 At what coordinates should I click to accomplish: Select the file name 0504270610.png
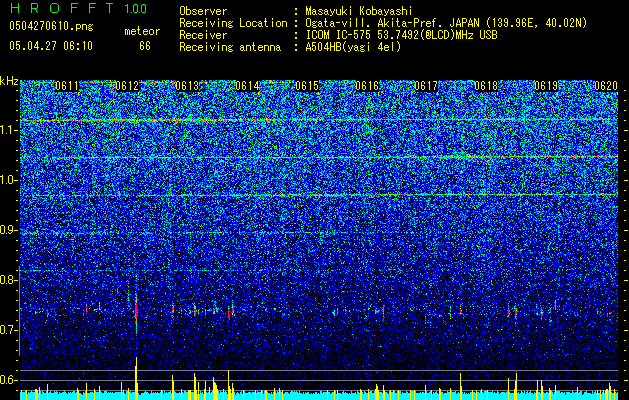tap(51, 27)
